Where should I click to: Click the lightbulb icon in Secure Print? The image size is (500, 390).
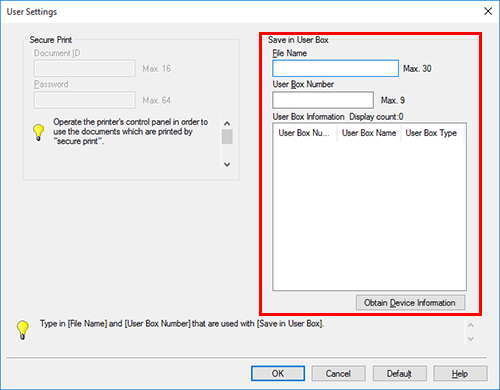[39, 132]
